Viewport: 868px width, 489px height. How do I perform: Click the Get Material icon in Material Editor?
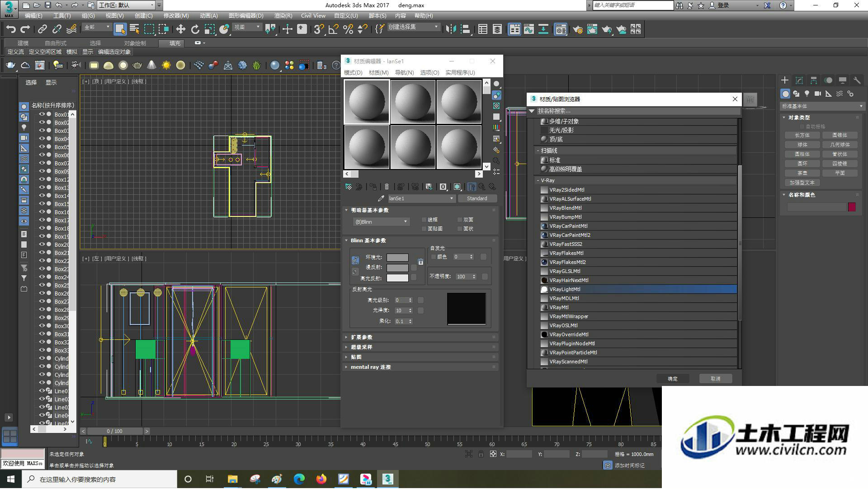pos(349,187)
